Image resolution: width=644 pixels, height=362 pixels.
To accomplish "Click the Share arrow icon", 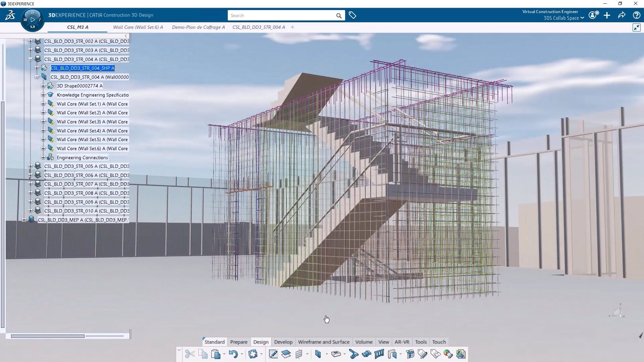I will pos(622,15).
